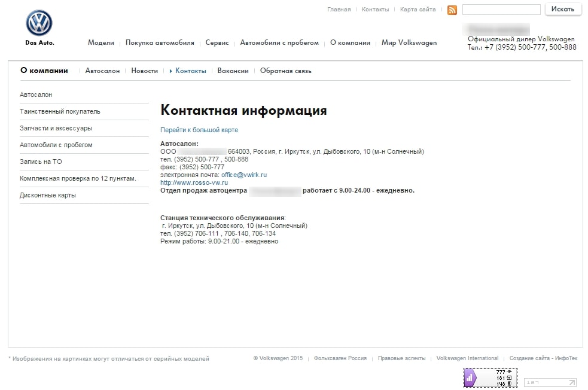Click Перейти к большой карте link
Viewport: 588px width, 390px height.
point(199,130)
